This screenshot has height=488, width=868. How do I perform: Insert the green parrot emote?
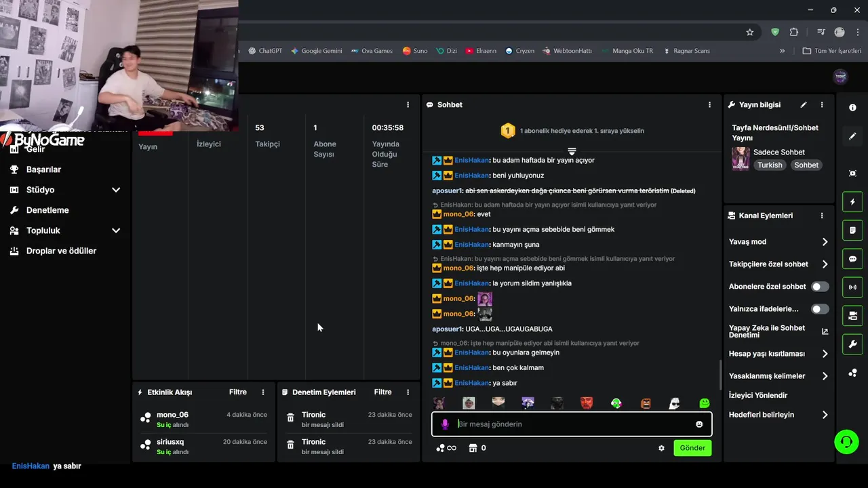pos(616,403)
